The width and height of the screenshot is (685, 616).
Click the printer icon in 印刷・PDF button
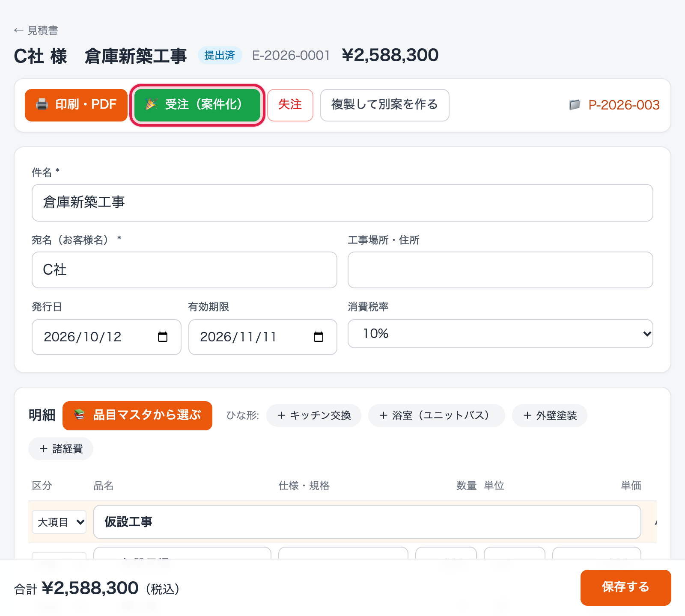point(42,104)
